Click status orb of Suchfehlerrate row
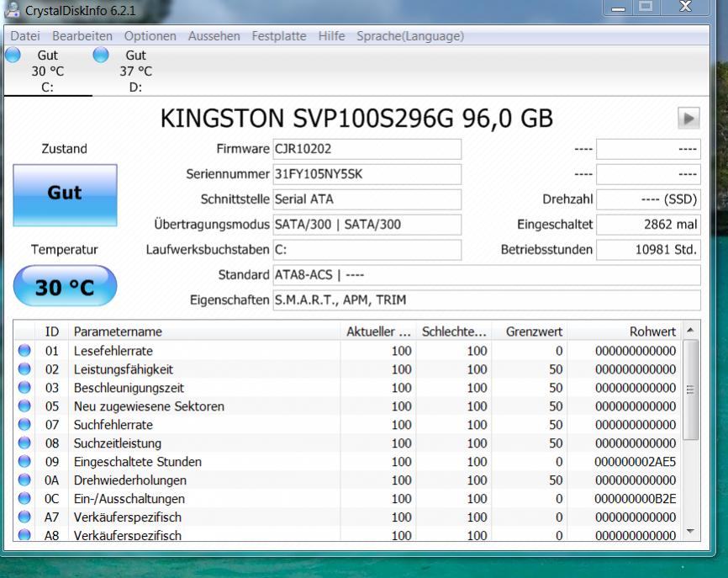The height and width of the screenshot is (578, 728). tap(24, 424)
